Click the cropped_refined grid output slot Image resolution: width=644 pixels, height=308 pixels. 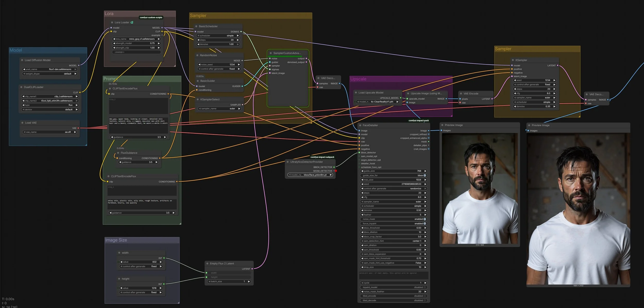coord(429,134)
